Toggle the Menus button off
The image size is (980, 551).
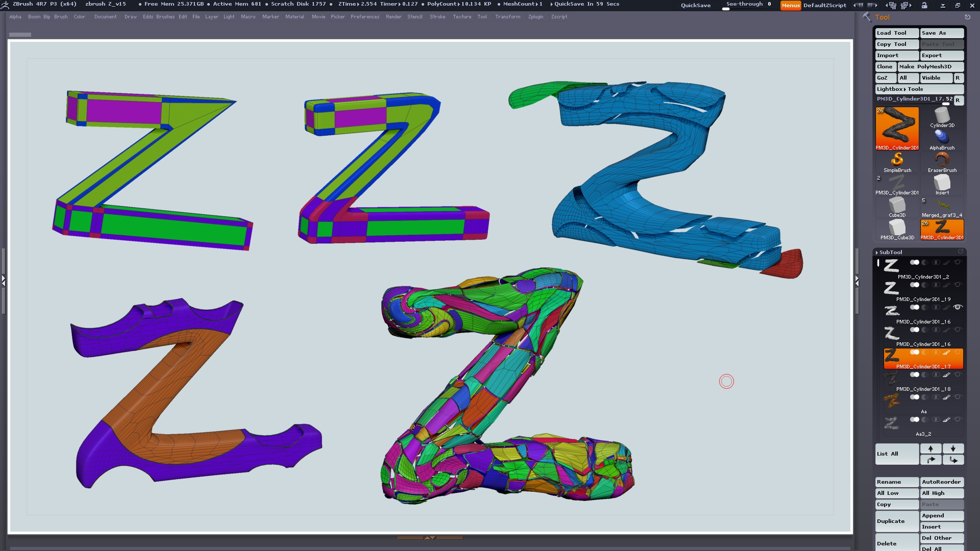tap(790, 5)
